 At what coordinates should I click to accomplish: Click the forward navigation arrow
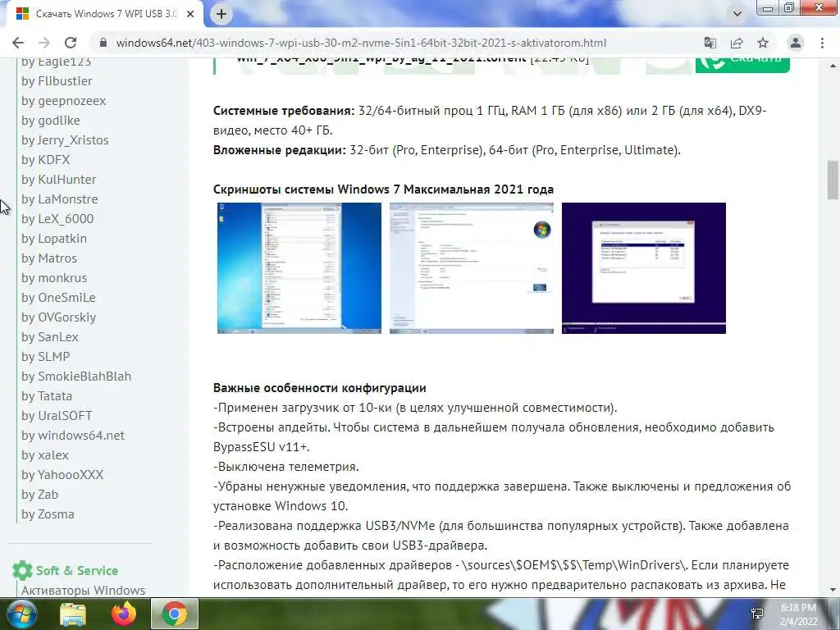(x=44, y=43)
